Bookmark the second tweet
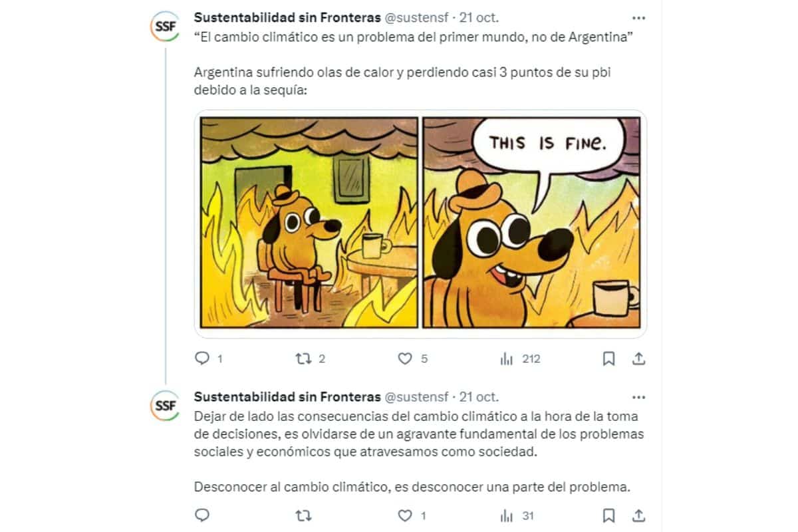This screenshot has height=532, width=798. [x=608, y=515]
